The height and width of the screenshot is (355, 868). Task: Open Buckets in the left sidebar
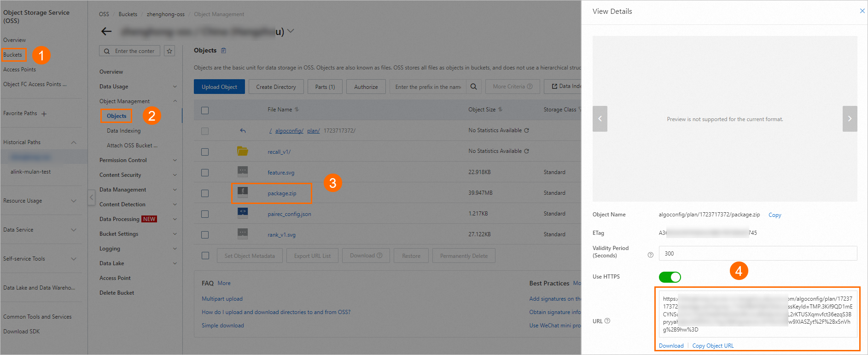[x=13, y=55]
